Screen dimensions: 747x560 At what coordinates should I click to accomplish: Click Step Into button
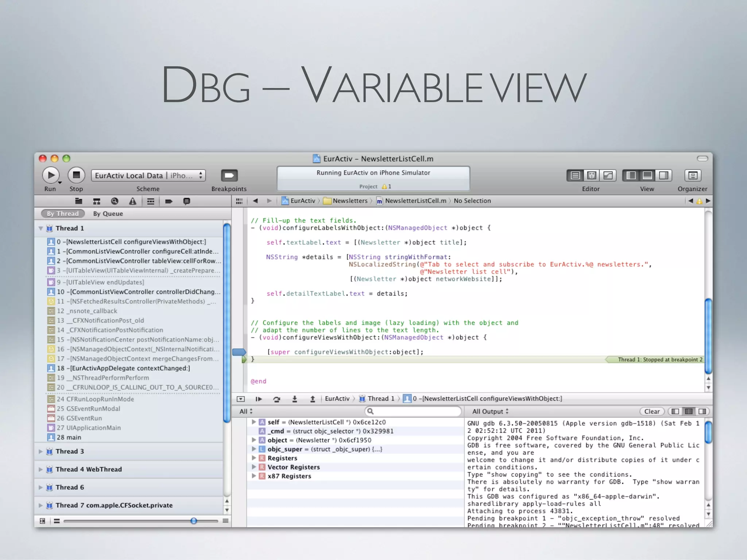click(x=295, y=399)
